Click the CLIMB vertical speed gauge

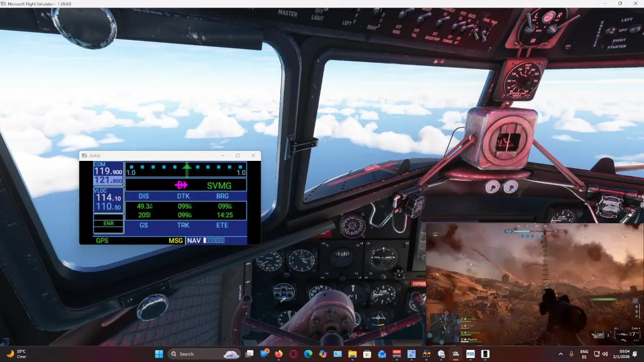coord(383,294)
